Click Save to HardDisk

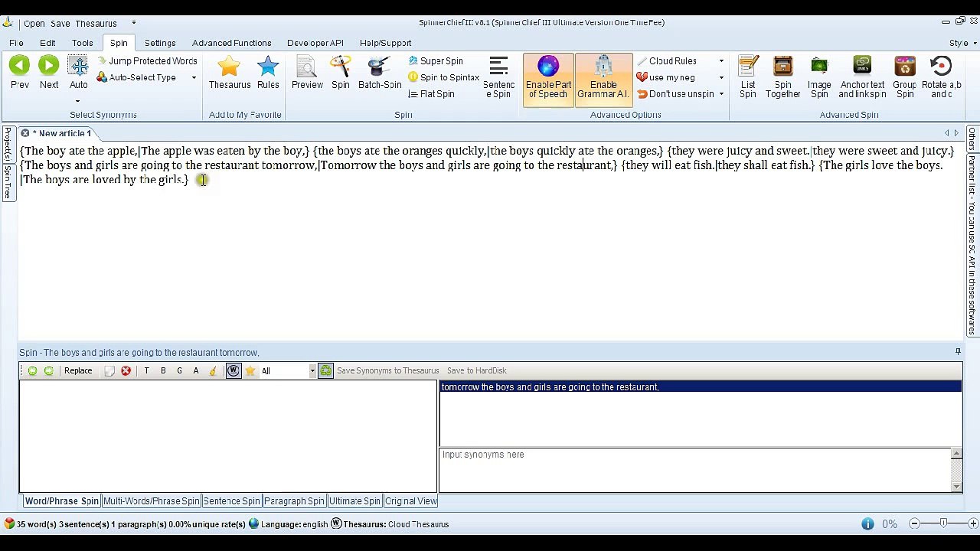tap(477, 371)
